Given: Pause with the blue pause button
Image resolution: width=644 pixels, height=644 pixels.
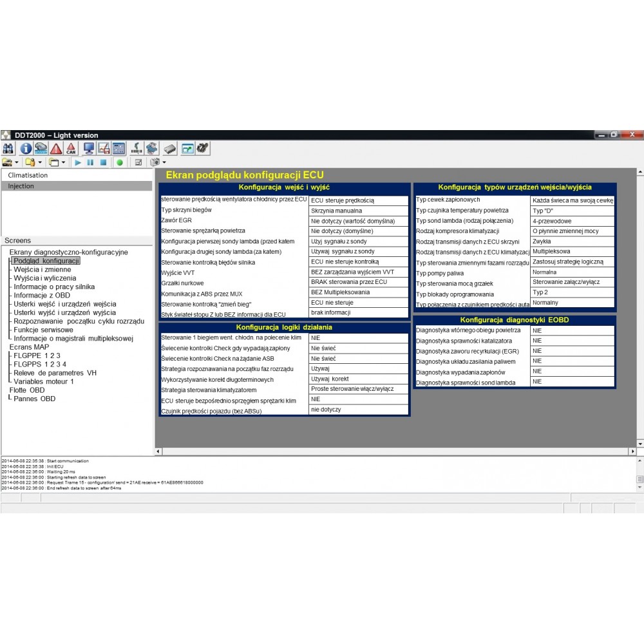Looking at the screenshot, I should 90,162.
